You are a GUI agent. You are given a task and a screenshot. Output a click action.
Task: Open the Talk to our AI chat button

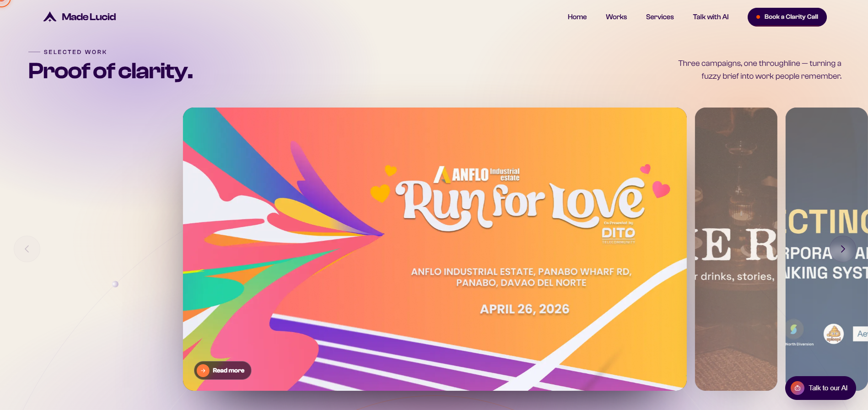[820, 388]
